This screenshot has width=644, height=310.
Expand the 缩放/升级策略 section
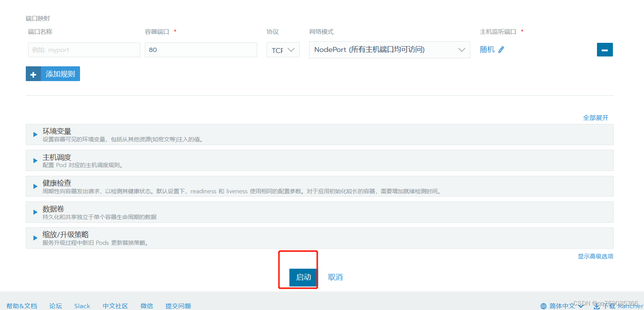pyautogui.click(x=319, y=238)
